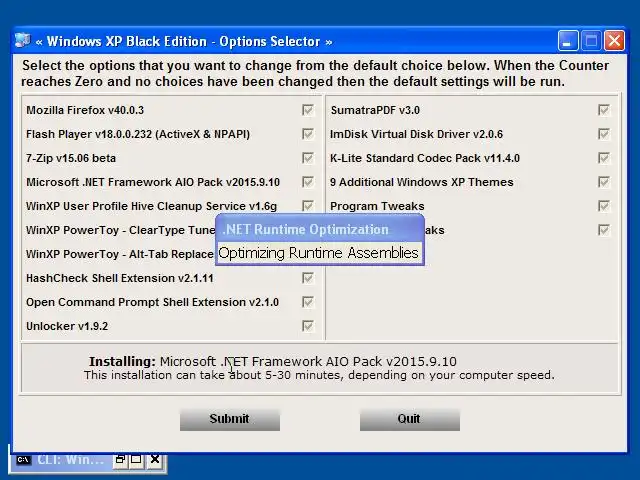This screenshot has width=640, height=480.
Task: Uncheck the Unlocker v1.9.2 option
Action: point(308,326)
